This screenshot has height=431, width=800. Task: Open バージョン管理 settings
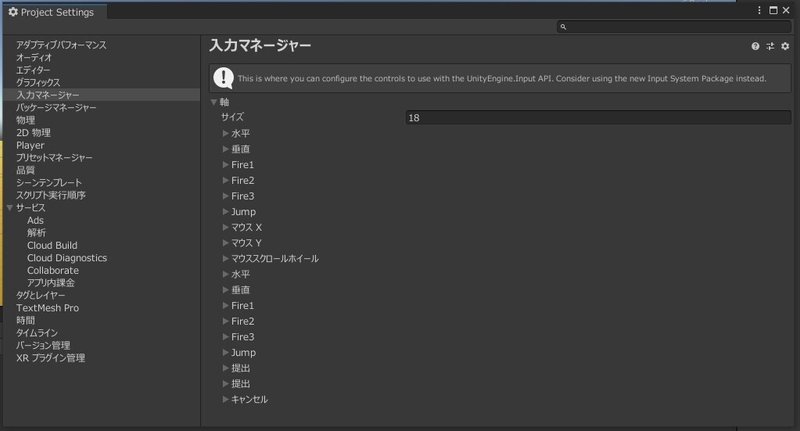click(43, 345)
